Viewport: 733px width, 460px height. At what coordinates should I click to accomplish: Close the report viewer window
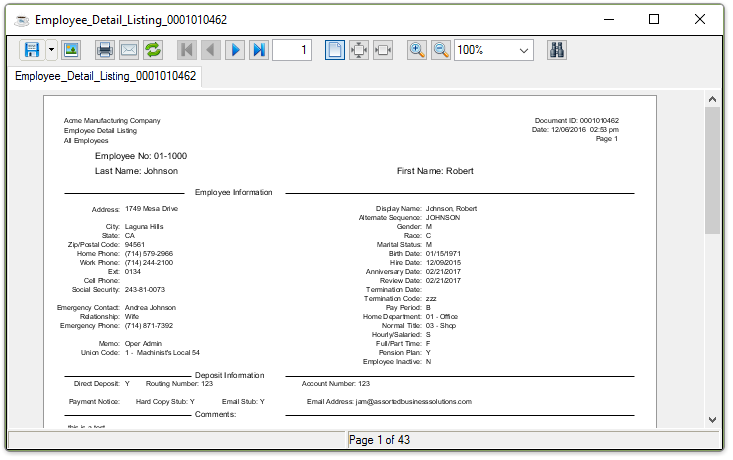[x=700, y=19]
